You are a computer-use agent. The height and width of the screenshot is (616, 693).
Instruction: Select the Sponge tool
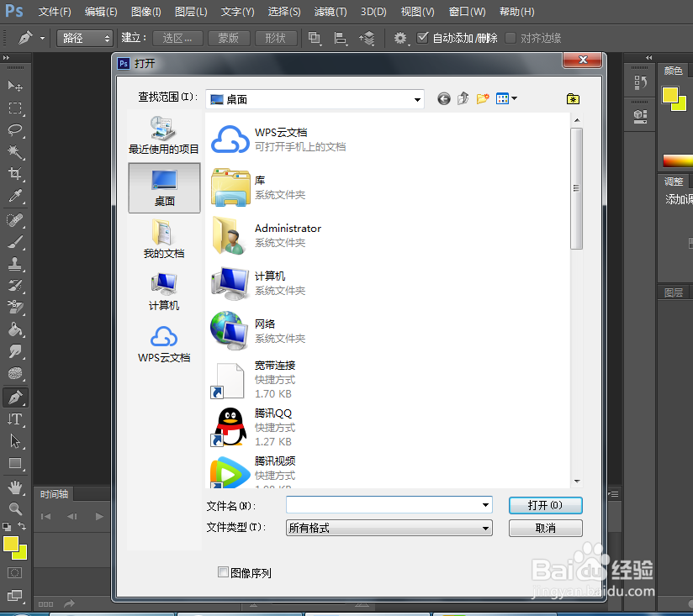coord(15,374)
